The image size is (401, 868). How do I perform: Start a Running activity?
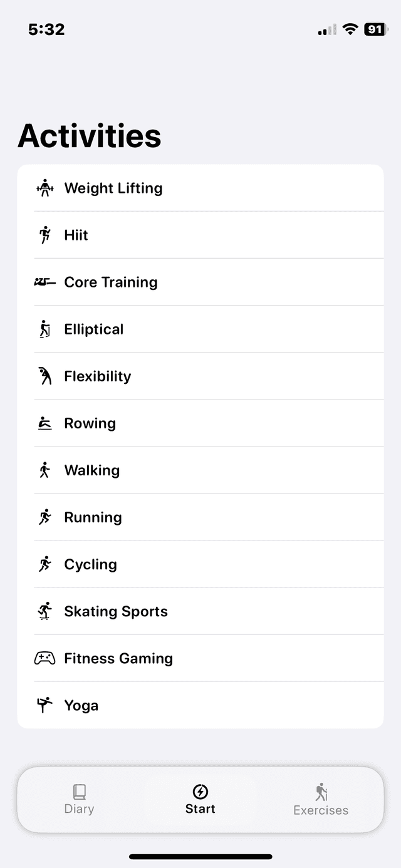tap(93, 517)
